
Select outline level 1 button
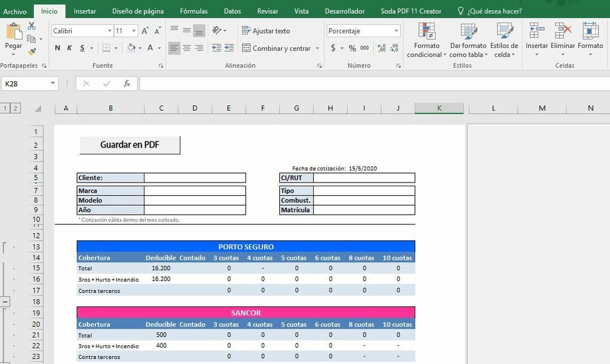point(5,108)
